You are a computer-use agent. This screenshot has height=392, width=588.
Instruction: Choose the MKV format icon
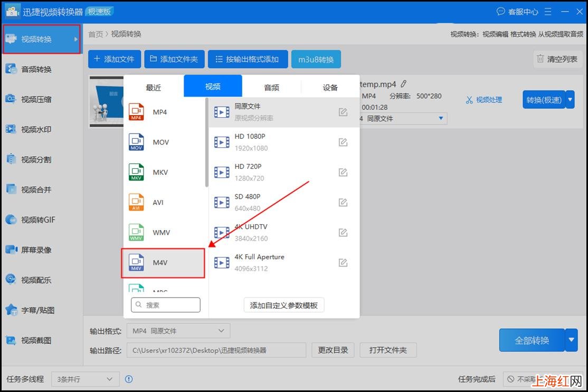click(x=136, y=172)
